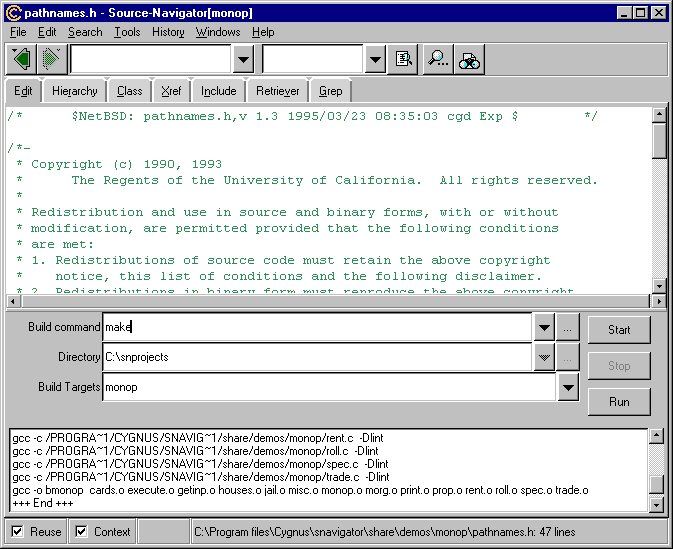Click into the Directory input field
Screen dimensions: 673x549
317,357
